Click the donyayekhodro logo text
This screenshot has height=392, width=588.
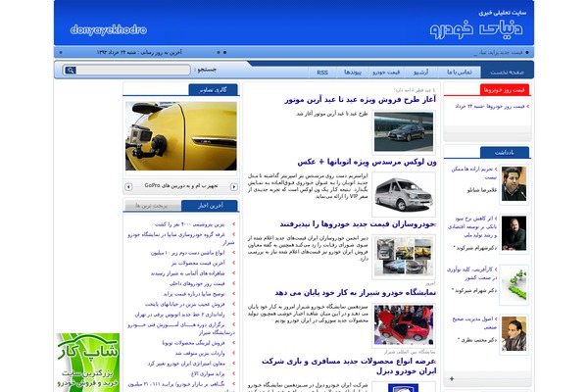(x=109, y=29)
